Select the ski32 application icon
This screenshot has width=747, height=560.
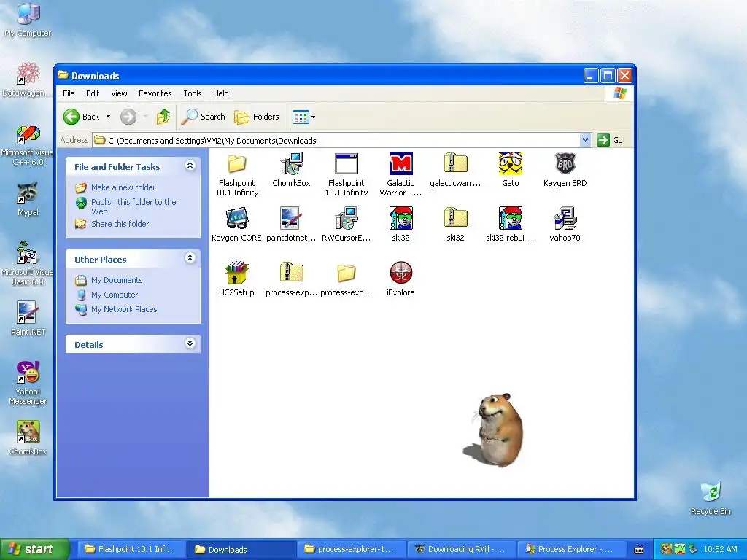coord(400,218)
